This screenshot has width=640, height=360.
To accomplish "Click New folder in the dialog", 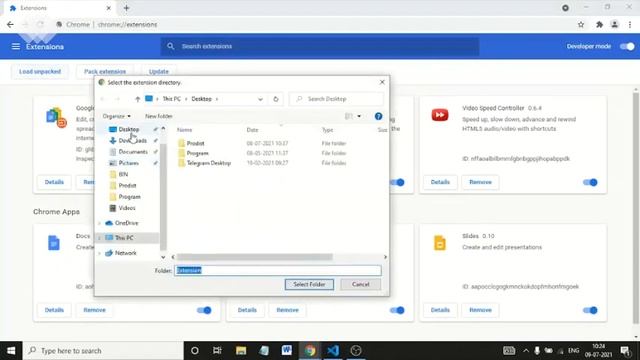I will pyautogui.click(x=159, y=116).
